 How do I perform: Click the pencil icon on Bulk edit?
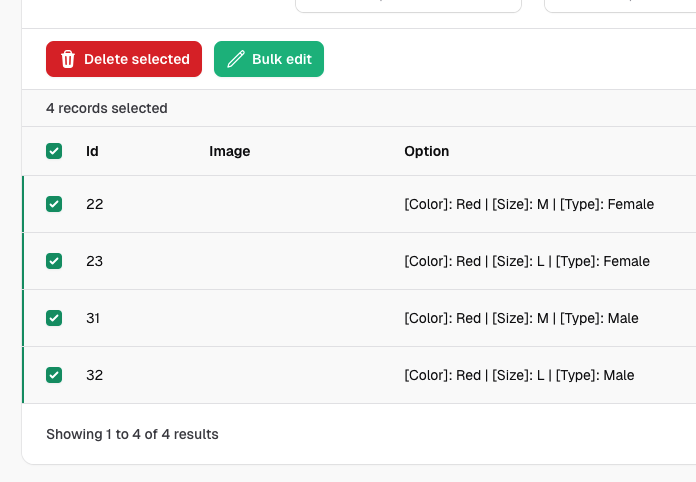(x=236, y=59)
